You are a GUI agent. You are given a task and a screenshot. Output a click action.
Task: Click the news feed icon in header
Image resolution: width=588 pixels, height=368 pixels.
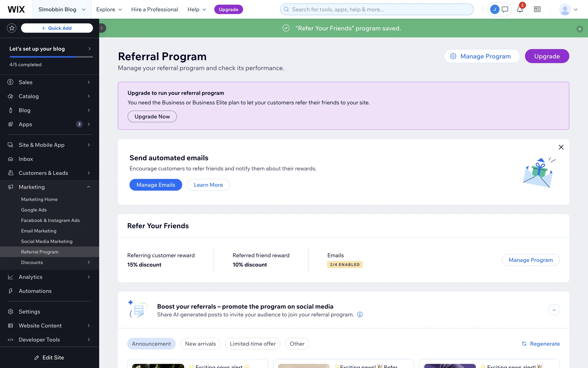coord(537,10)
